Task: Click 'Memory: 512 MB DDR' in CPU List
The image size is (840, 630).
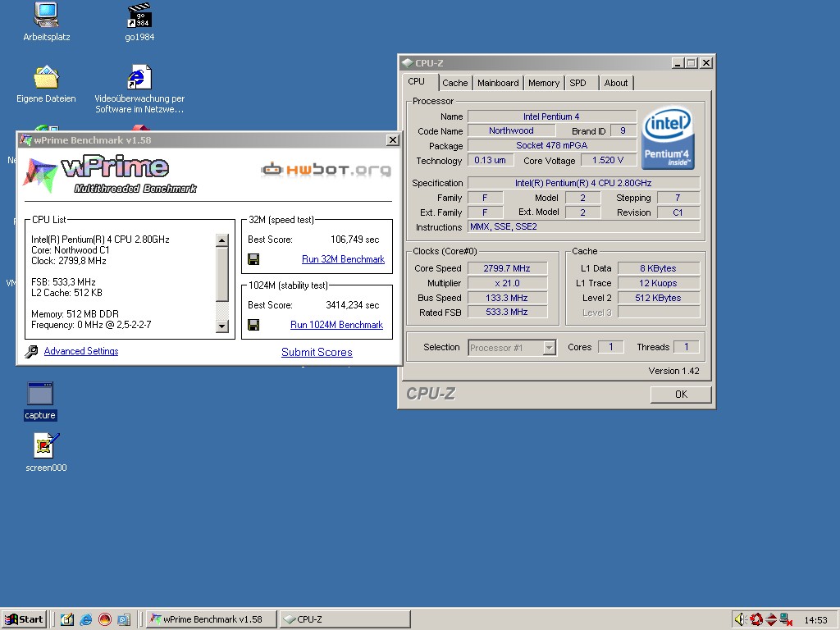Action: coord(75,314)
